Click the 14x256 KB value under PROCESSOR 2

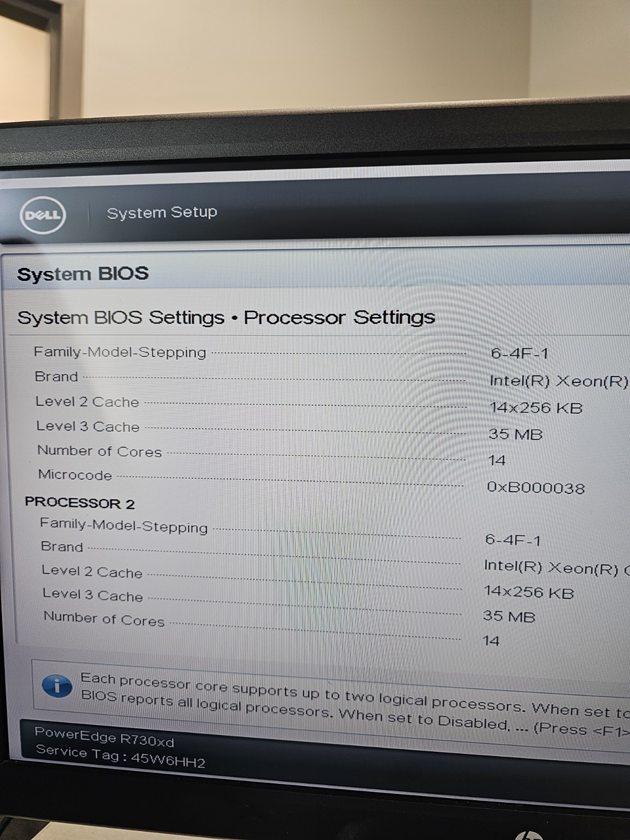pos(529,592)
